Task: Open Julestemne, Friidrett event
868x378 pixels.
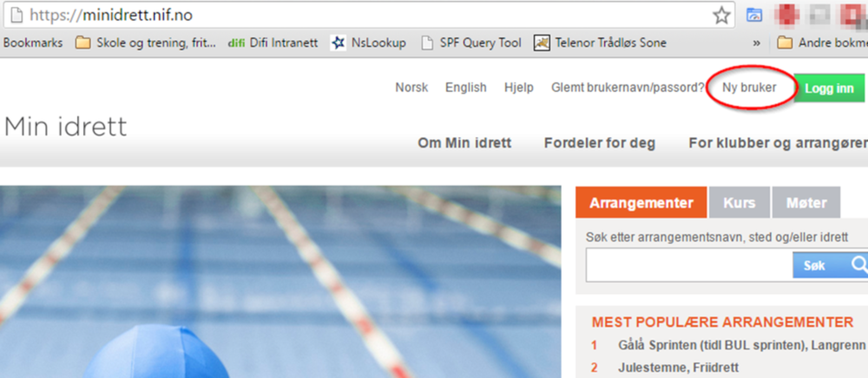Action: [678, 368]
